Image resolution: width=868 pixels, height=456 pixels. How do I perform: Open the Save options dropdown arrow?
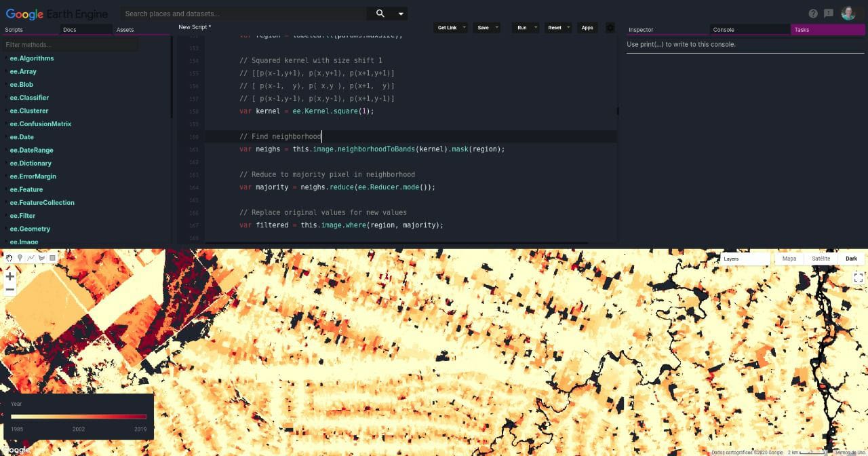coord(496,28)
